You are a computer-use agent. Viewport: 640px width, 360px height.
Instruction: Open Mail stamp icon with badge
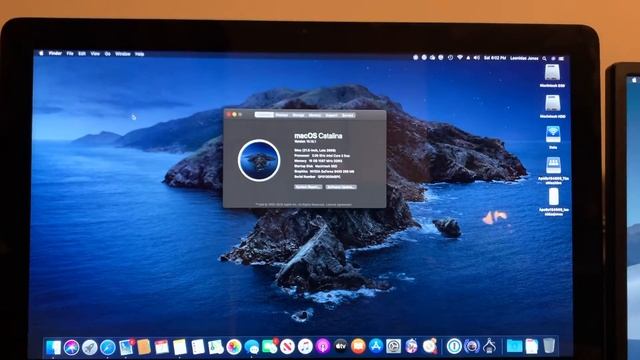coord(126,347)
